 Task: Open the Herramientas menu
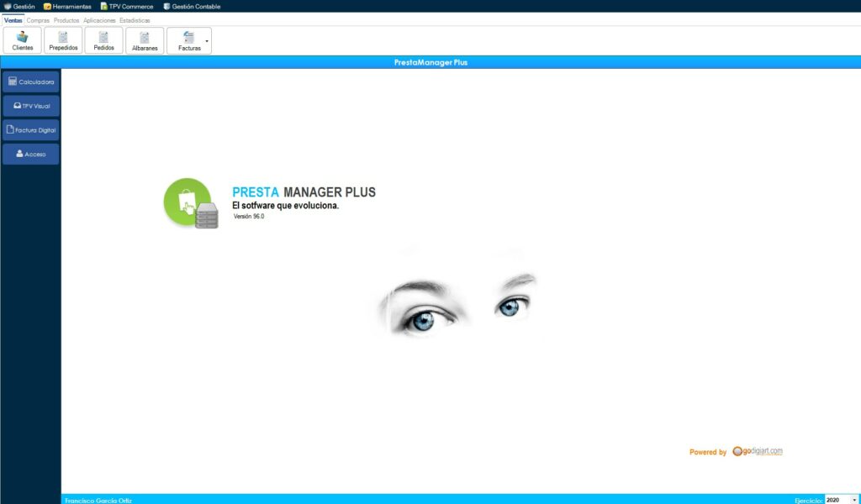[x=67, y=7]
